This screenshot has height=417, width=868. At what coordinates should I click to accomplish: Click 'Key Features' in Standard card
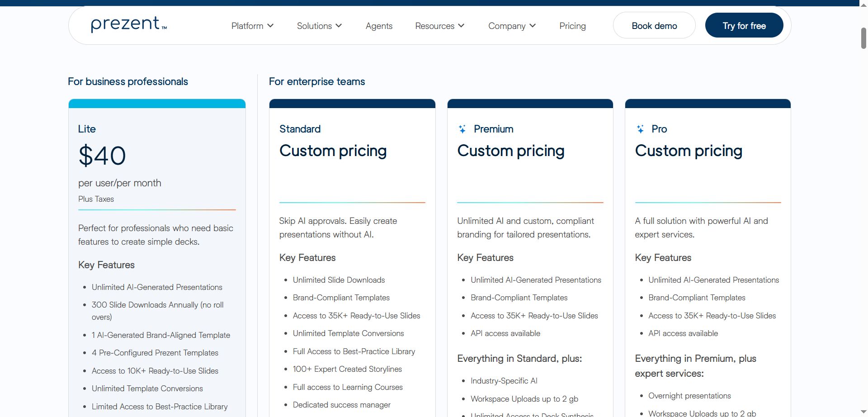[307, 258]
